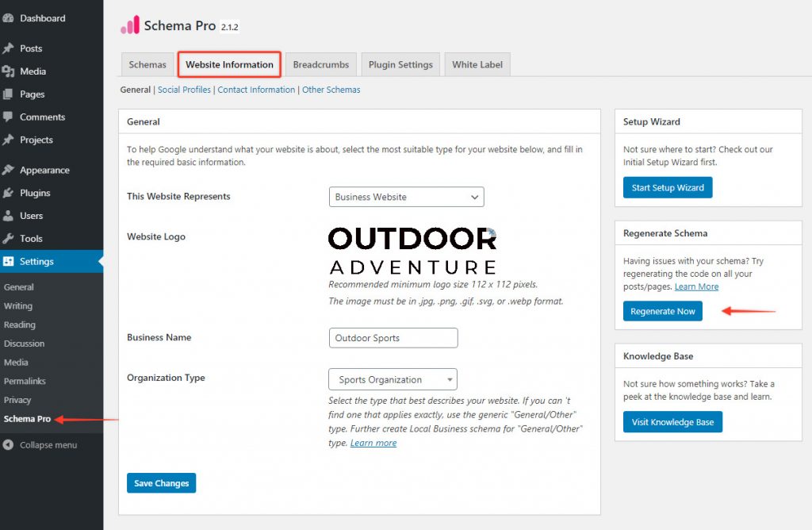The image size is (812, 530).
Task: Click the Plugins plug icon
Action: [8, 193]
